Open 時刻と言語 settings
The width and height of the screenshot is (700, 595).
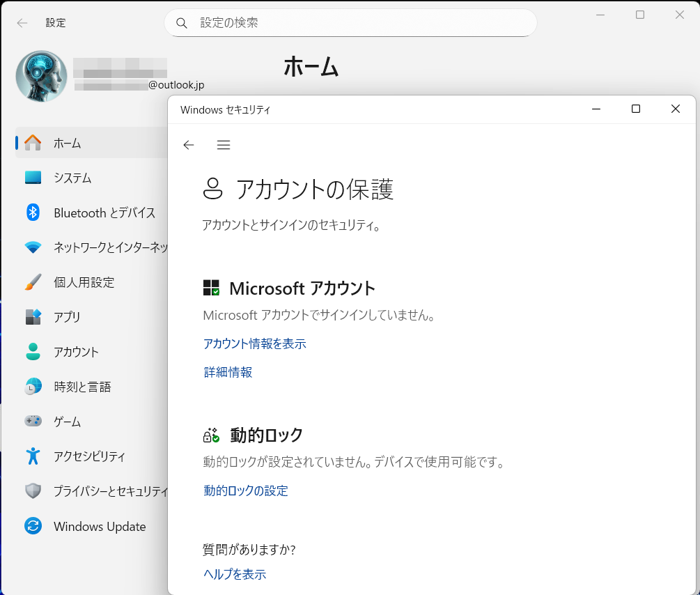coord(82,387)
